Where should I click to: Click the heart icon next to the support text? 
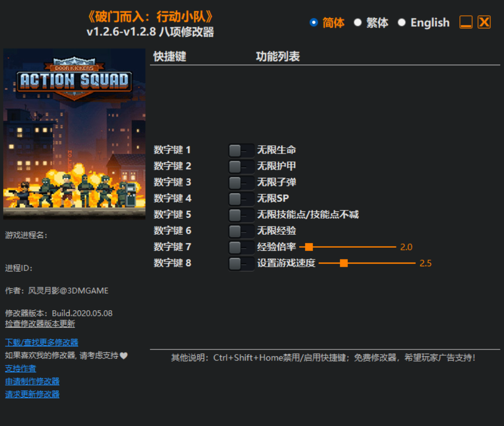[124, 356]
